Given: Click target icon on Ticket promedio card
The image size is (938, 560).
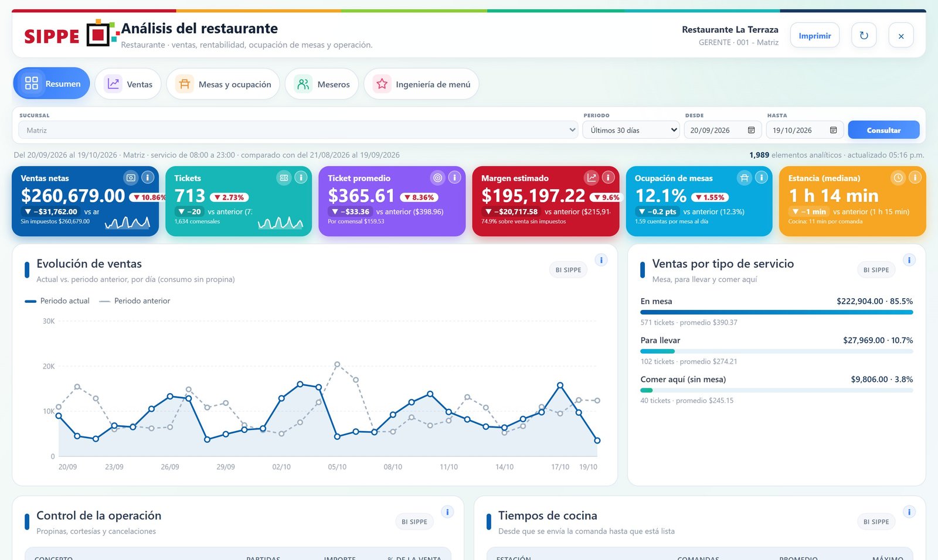Looking at the screenshot, I should point(438,177).
